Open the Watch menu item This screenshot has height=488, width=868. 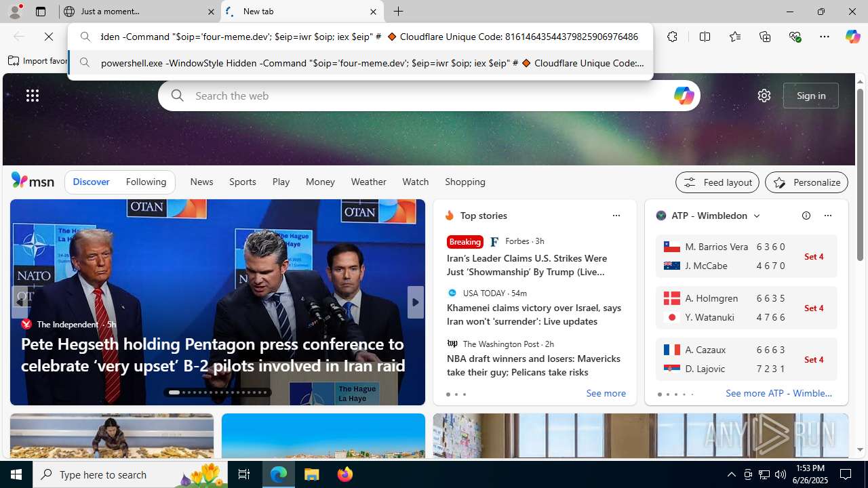(x=416, y=182)
